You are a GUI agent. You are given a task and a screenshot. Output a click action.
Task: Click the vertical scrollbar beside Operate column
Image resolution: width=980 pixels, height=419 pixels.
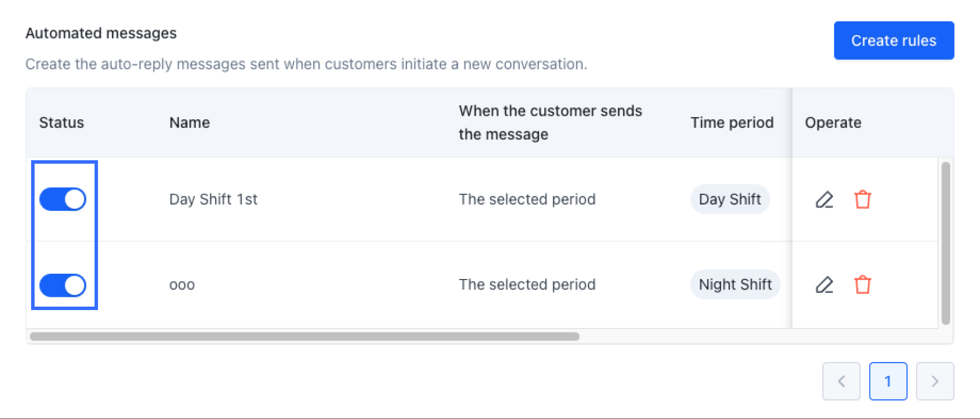tap(945, 243)
